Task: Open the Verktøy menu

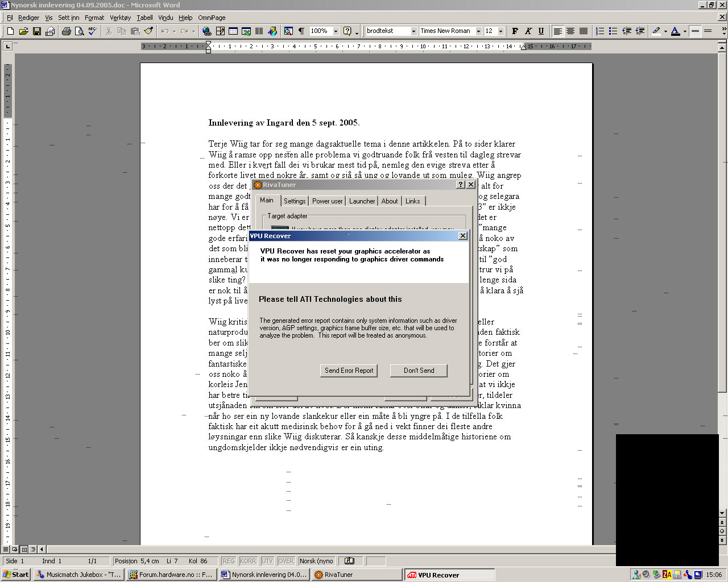Action: click(120, 18)
